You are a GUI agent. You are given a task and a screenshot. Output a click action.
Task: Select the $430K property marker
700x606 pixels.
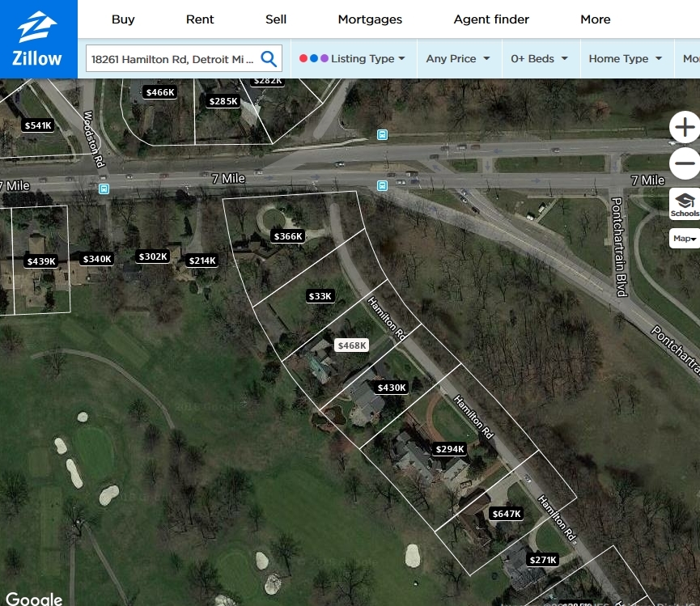(392, 388)
